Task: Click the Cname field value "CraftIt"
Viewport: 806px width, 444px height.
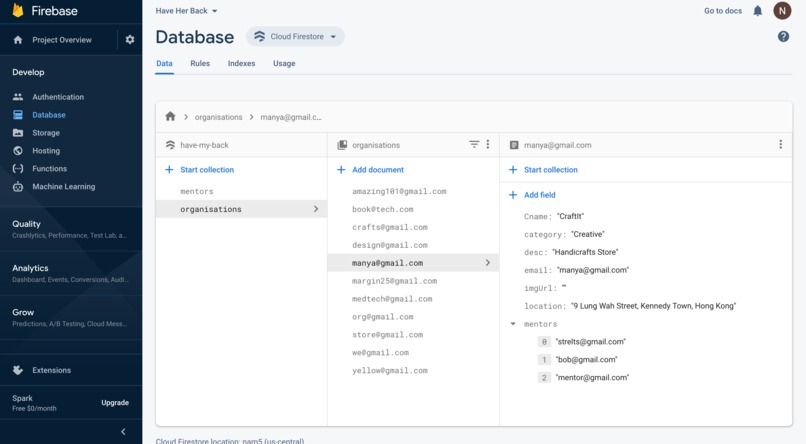Action: point(571,216)
